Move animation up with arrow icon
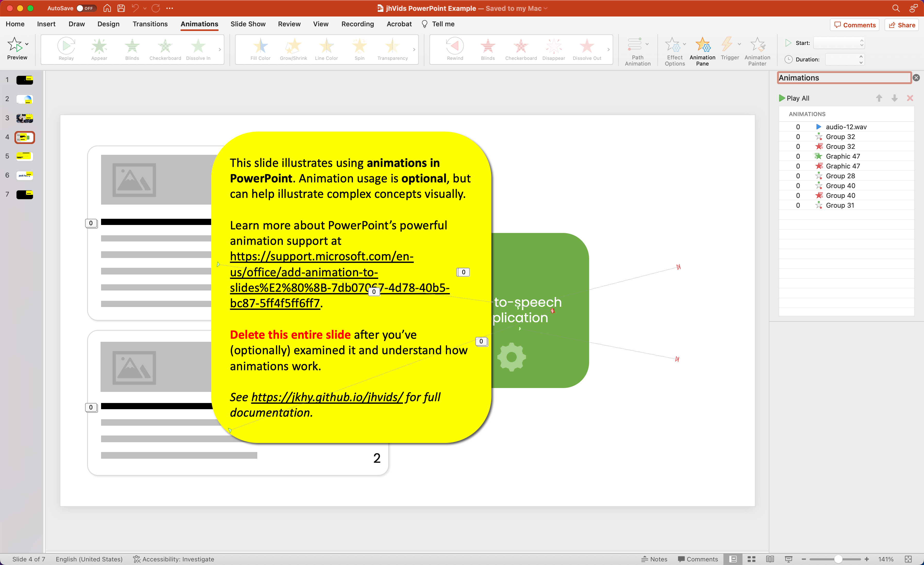Viewport: 924px width, 565px height. point(879,98)
